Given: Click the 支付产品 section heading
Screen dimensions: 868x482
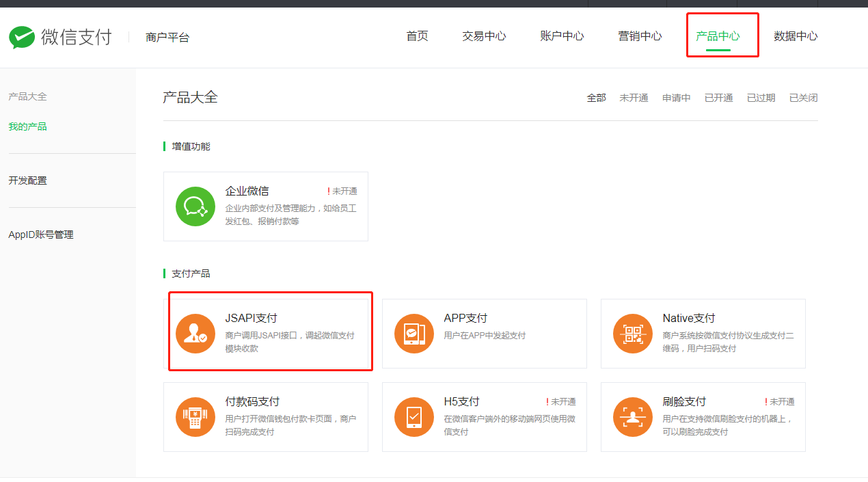Looking at the screenshot, I should click(x=191, y=273).
